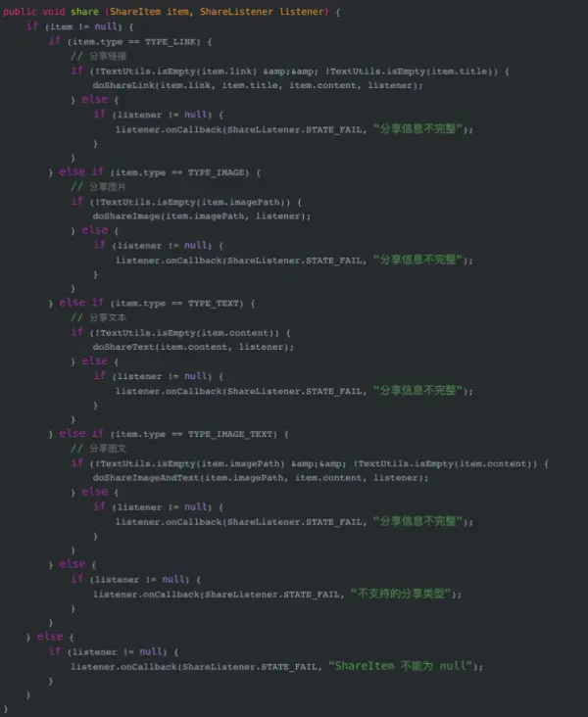Click the "不支持的分享类型" string literal
Screen dimensions: 588x717
click(401, 594)
